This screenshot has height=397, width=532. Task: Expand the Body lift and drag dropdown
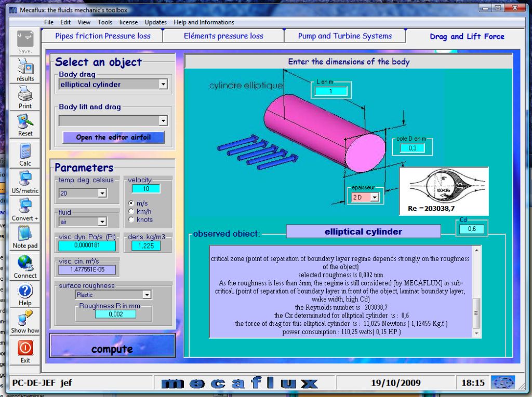tap(163, 120)
